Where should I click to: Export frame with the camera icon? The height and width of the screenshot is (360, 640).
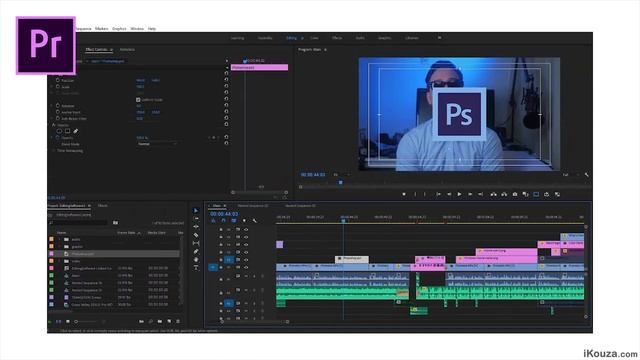click(x=515, y=194)
